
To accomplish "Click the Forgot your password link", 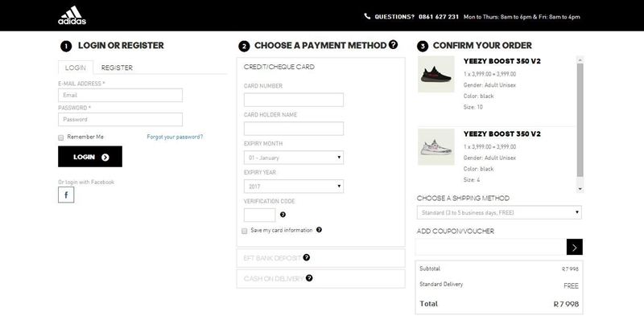I will pyautogui.click(x=175, y=137).
